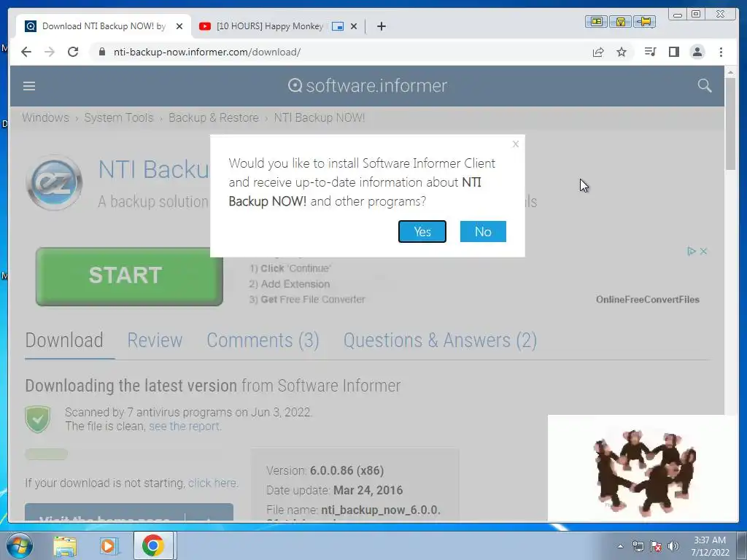Click the network tray icon
Image resolution: width=747 pixels, height=560 pixels.
click(638, 546)
